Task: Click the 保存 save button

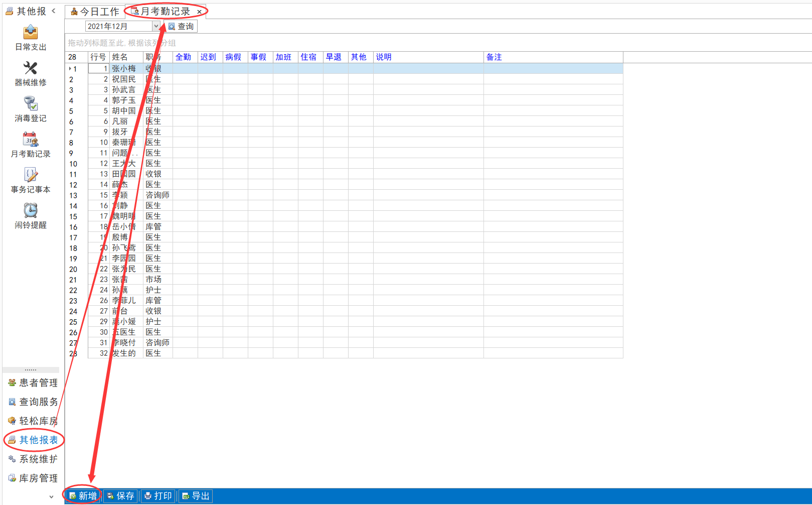Action: point(120,496)
